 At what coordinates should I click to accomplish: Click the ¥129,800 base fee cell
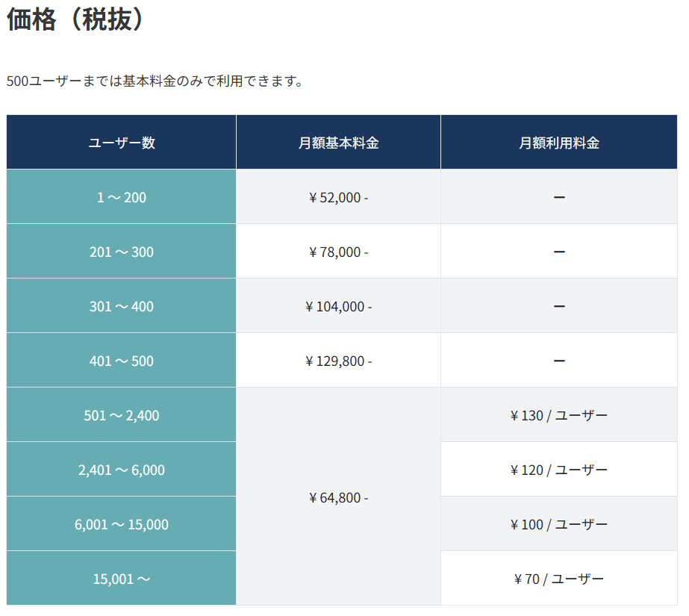[x=338, y=361]
